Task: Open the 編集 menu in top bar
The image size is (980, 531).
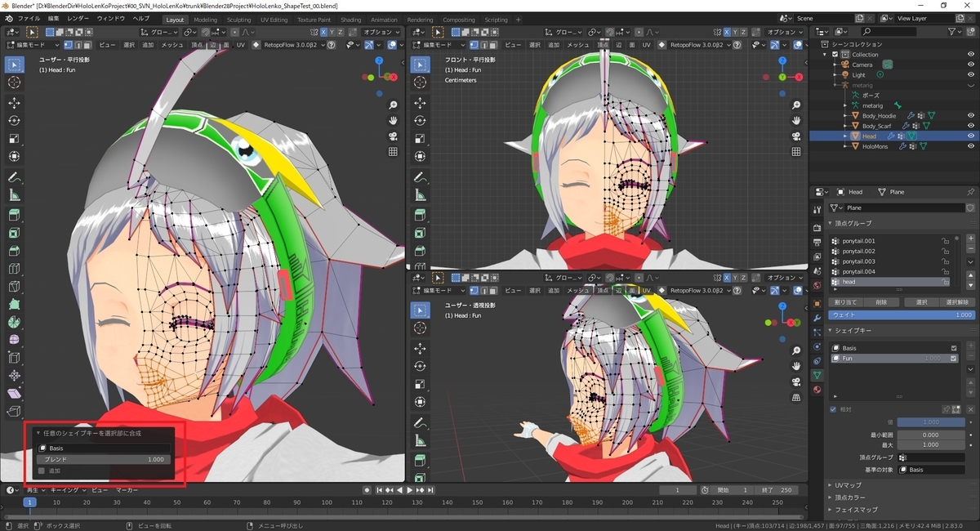Action: 53,18
